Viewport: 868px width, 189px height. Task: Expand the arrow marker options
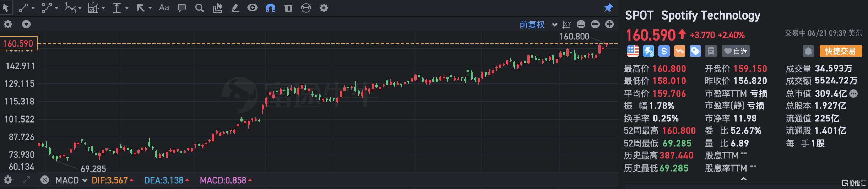(x=150, y=8)
